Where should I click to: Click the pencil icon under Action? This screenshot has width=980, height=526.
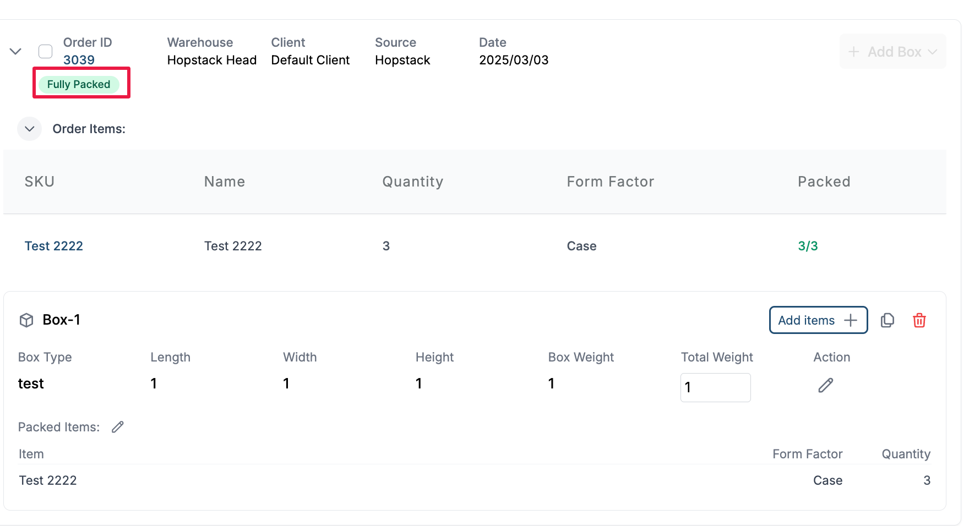(x=825, y=385)
